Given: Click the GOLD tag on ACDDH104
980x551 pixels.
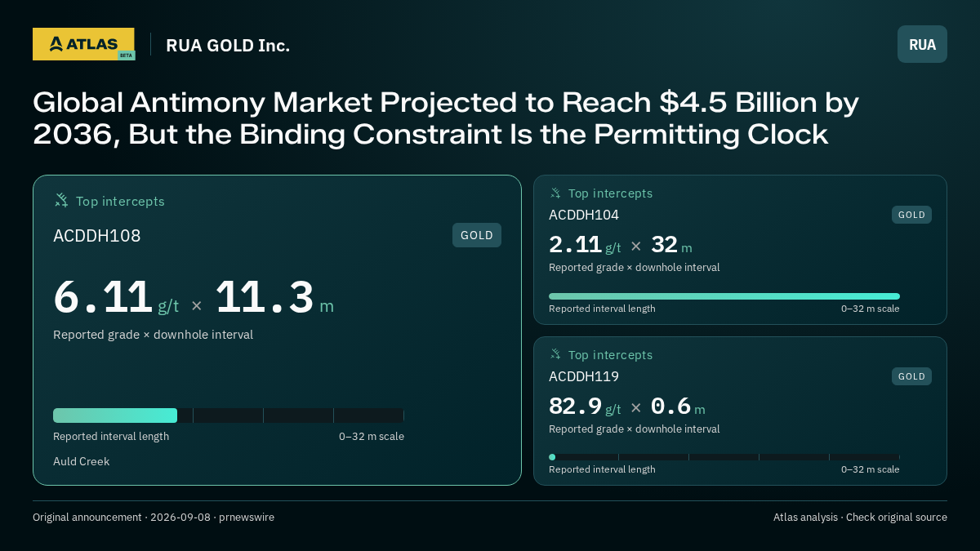Looking at the screenshot, I should point(911,215).
